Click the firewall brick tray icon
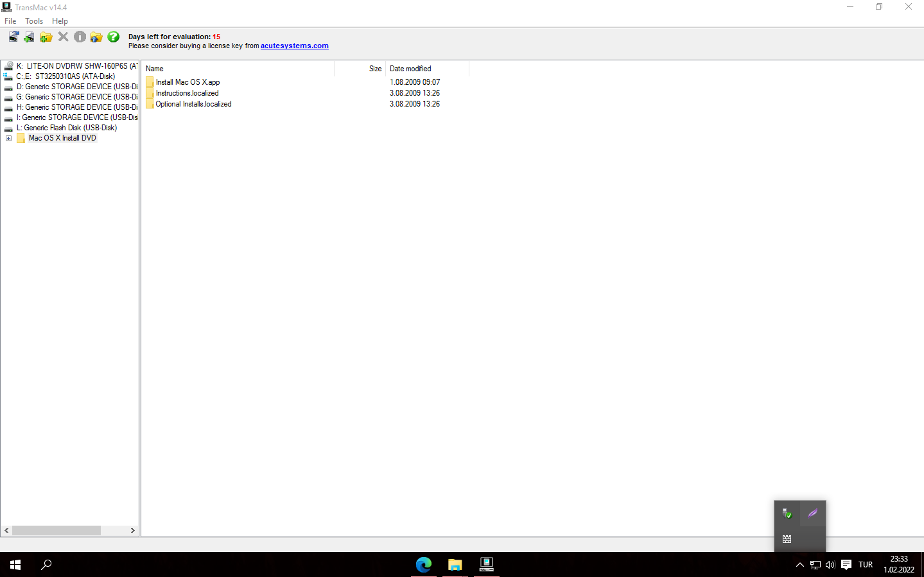924x577 pixels. (x=787, y=539)
